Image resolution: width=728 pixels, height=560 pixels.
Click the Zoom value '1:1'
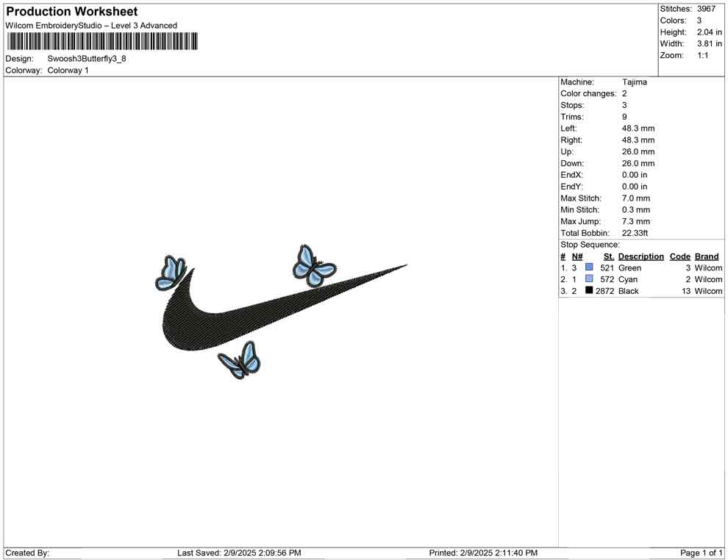[703, 55]
